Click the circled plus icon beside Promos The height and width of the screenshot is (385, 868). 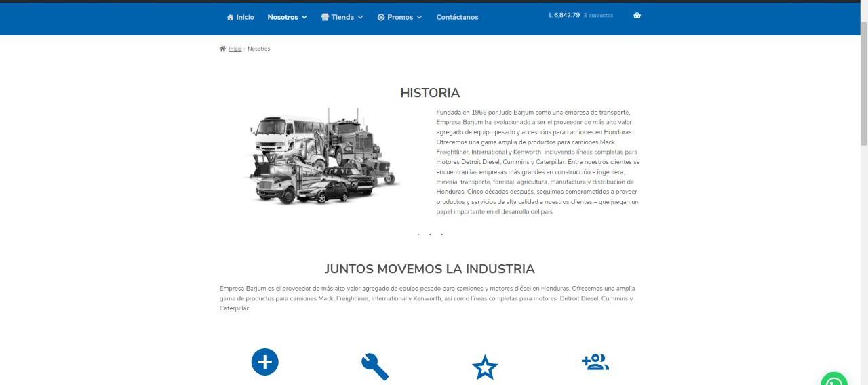pos(381,18)
